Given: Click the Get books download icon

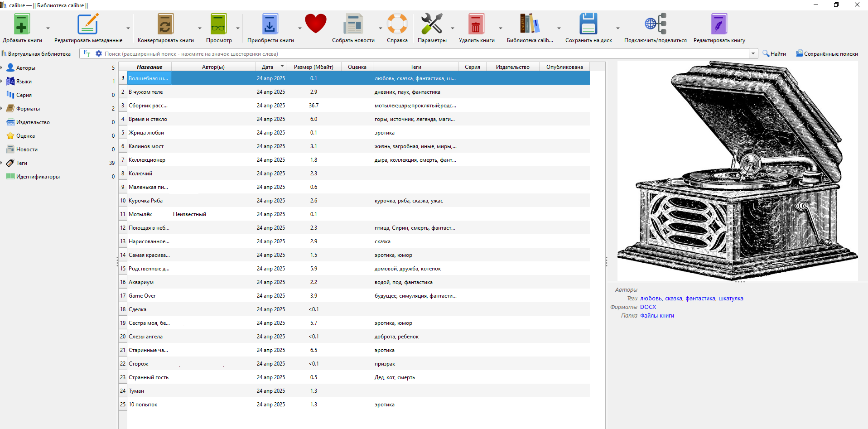Looking at the screenshot, I should (x=270, y=24).
